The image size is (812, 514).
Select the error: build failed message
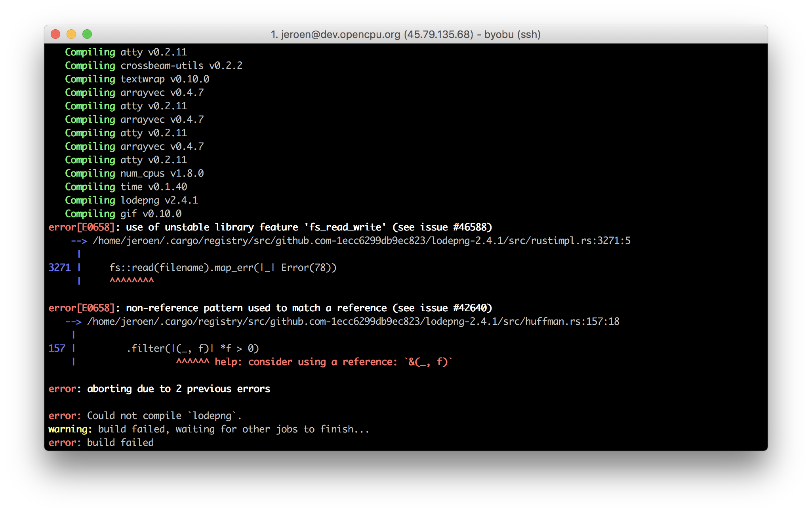(101, 442)
